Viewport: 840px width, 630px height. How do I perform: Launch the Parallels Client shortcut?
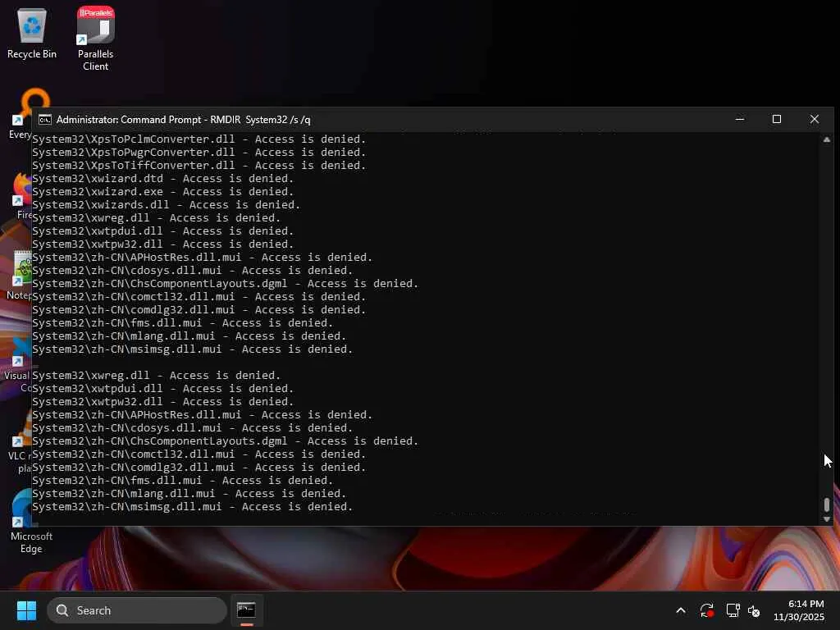click(x=95, y=39)
